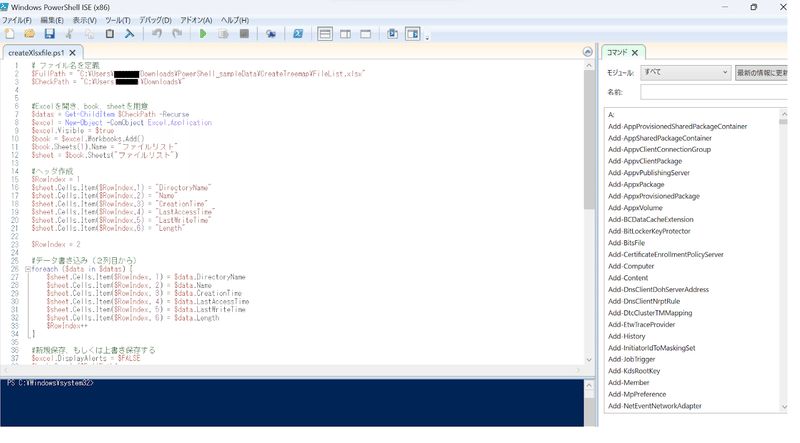Undo the last edit
The image size is (800, 443).
[157, 34]
